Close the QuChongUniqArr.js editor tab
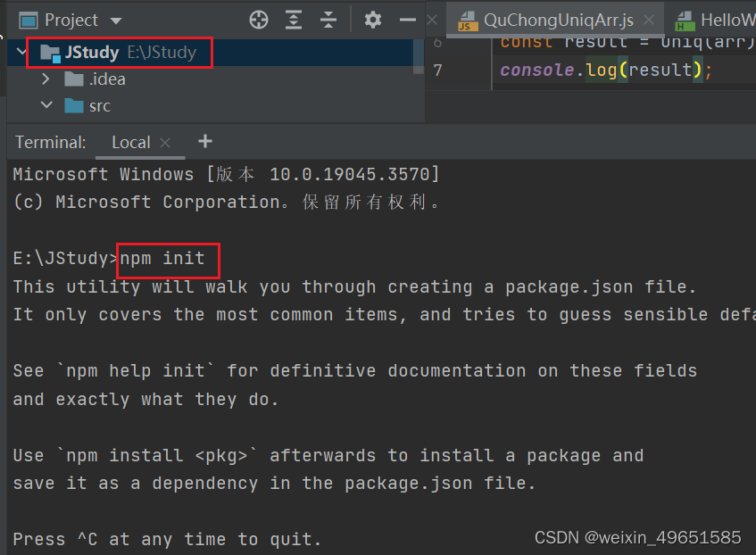Viewport: 756px width, 555px height. point(649,18)
